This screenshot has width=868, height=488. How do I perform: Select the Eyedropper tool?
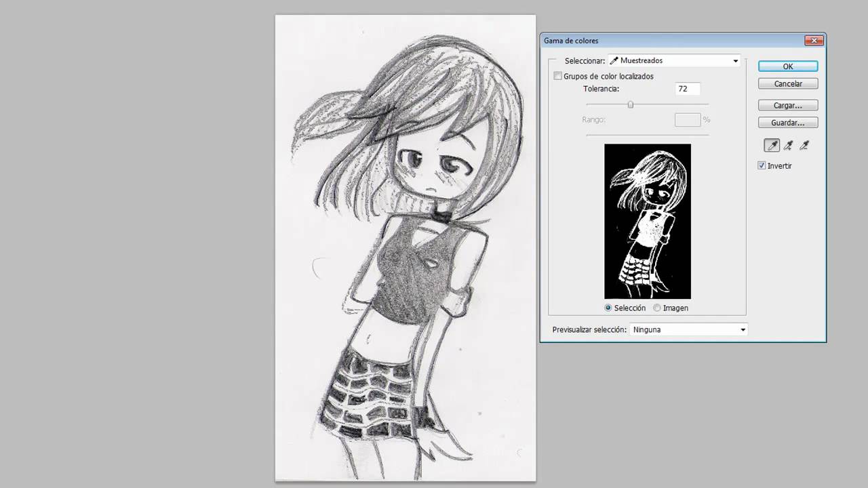772,145
